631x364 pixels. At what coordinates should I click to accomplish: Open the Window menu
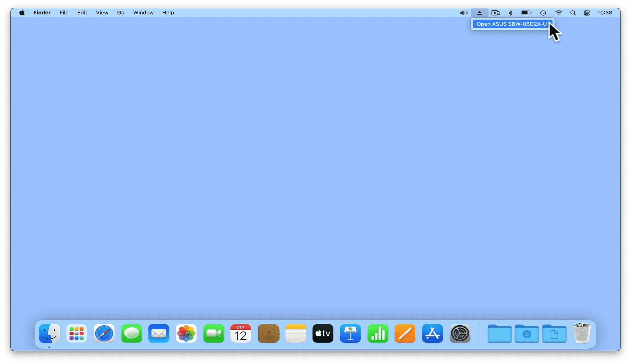coord(143,13)
